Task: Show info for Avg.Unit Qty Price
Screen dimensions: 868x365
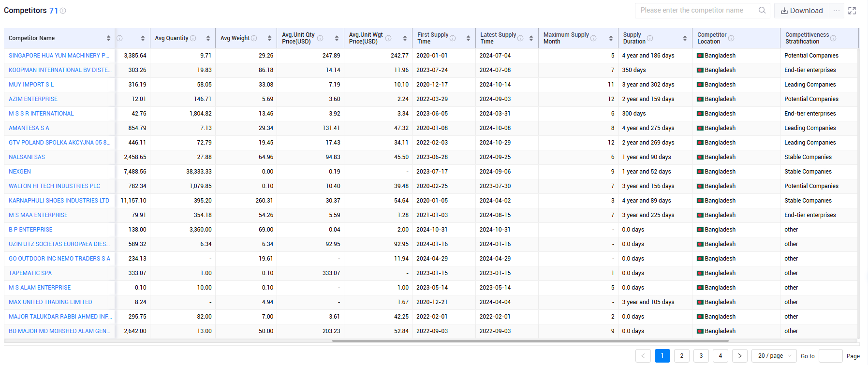Action: pyautogui.click(x=320, y=38)
